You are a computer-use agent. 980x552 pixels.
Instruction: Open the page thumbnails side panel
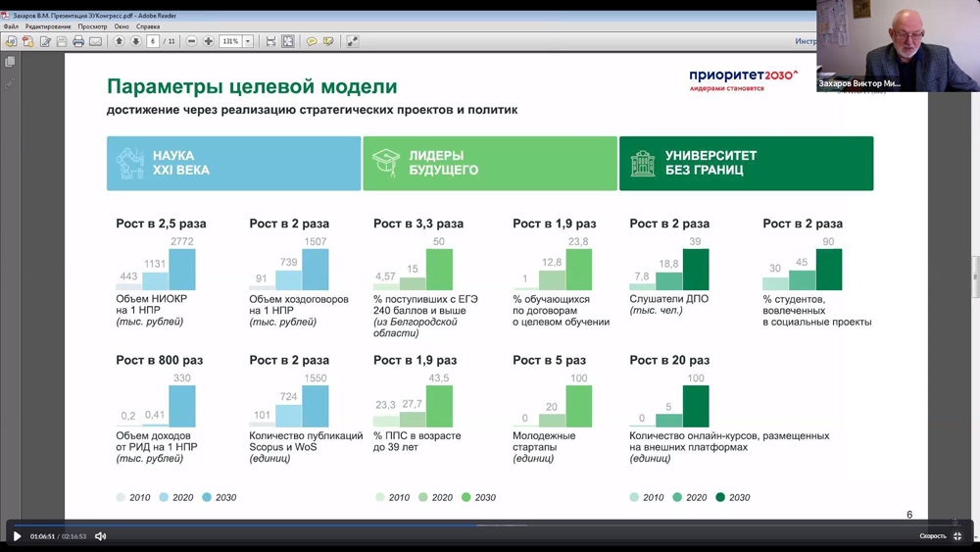click(x=11, y=62)
